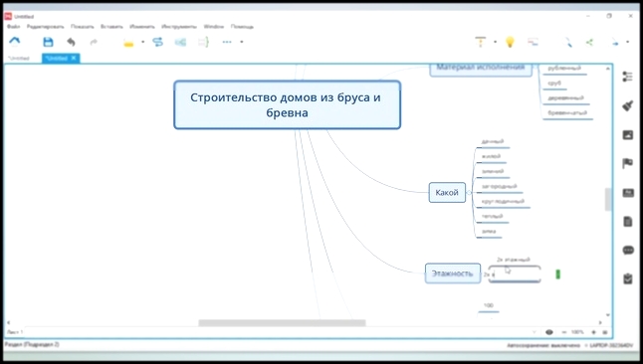Open the Task info clipboard panel in sidebar
The width and height of the screenshot is (643, 364).
pos(628,278)
